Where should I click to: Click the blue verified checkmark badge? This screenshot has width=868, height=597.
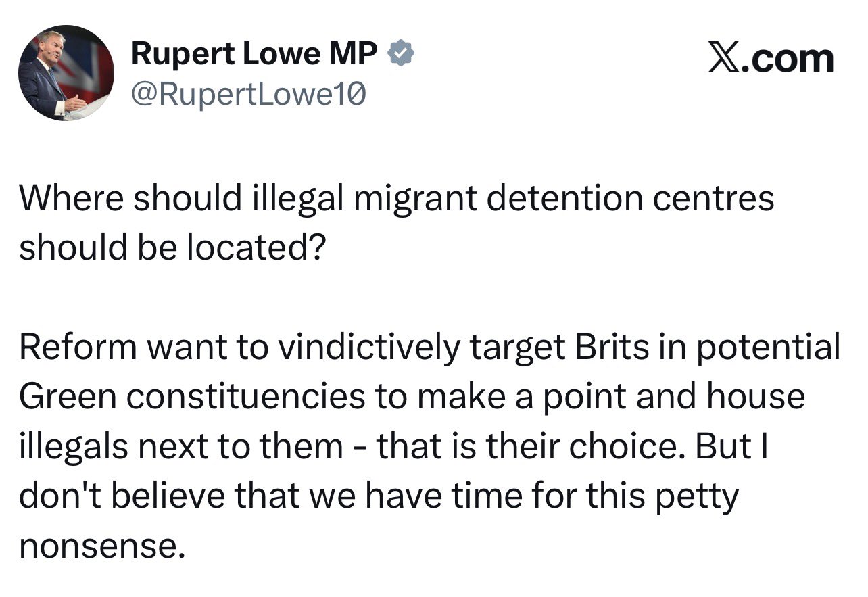point(400,53)
